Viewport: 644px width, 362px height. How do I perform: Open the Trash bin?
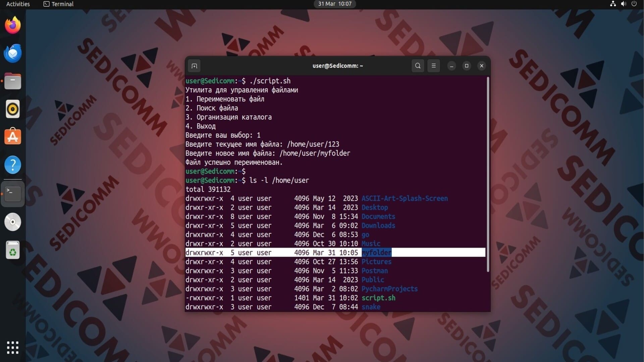[13, 250]
